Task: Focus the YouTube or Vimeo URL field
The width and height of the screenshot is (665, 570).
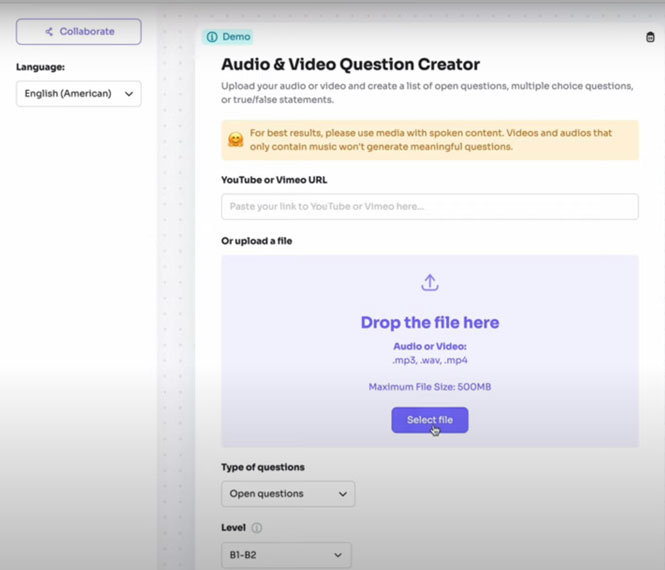Action: pos(429,207)
